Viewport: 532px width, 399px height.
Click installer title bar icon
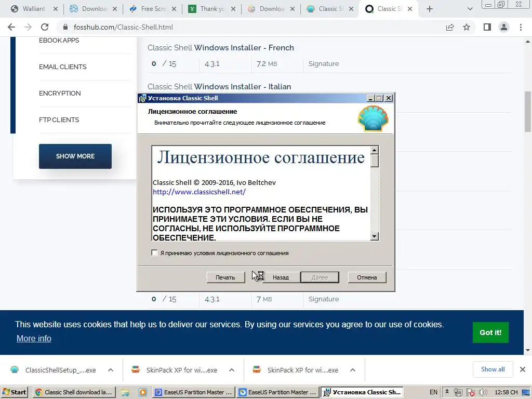[x=143, y=98]
